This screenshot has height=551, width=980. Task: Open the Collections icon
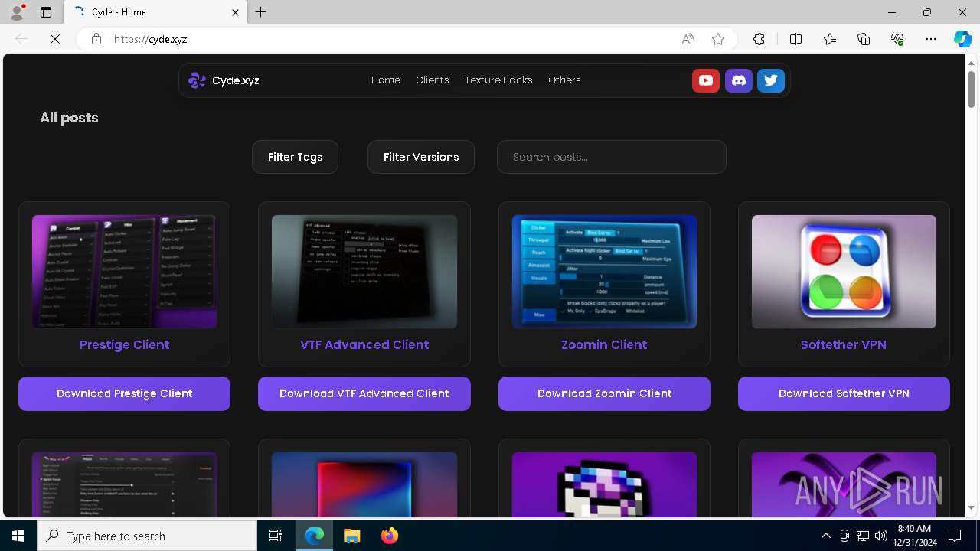[864, 39]
